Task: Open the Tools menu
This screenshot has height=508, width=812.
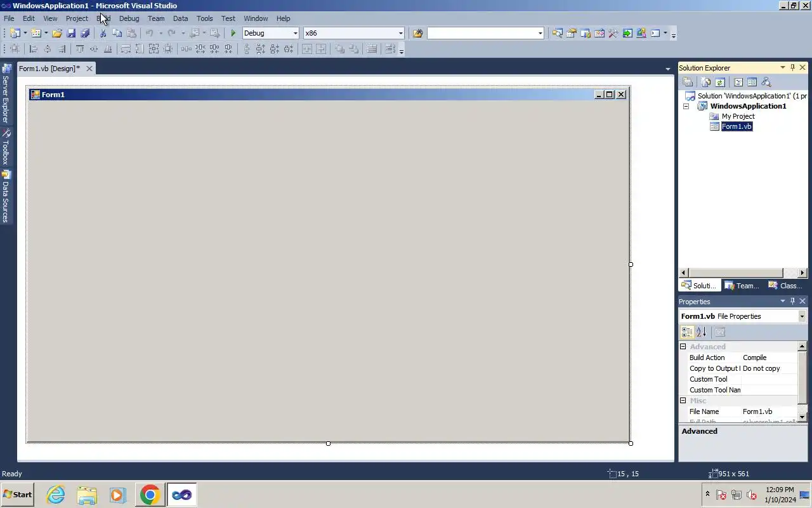Action: click(204, 18)
